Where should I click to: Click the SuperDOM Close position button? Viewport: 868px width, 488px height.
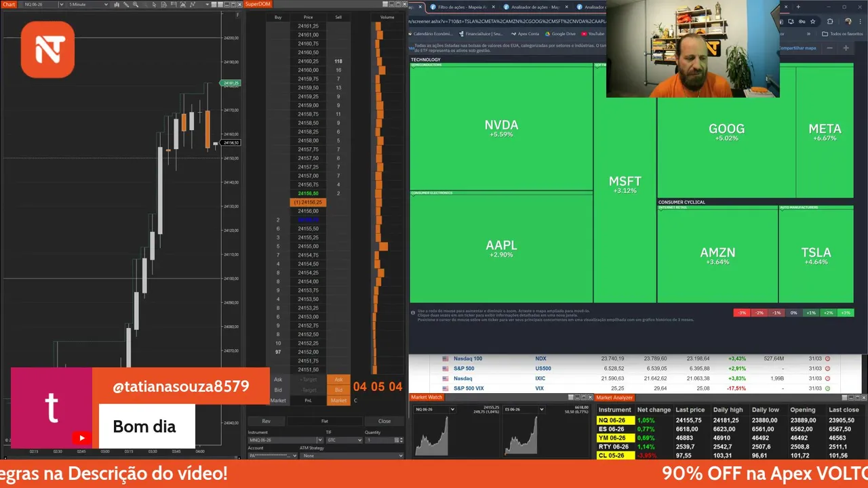(x=384, y=421)
